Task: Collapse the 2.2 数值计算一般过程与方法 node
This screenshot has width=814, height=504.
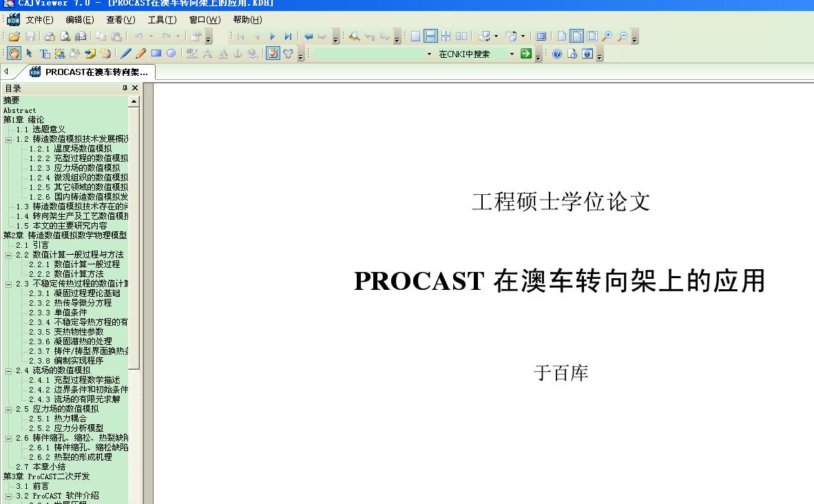Action: tap(8, 255)
